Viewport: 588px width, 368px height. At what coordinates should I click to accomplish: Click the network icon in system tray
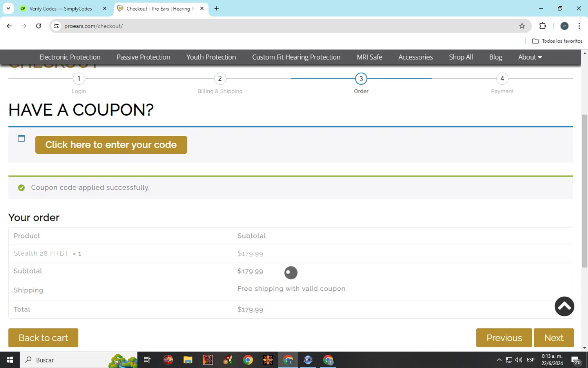[x=509, y=360]
